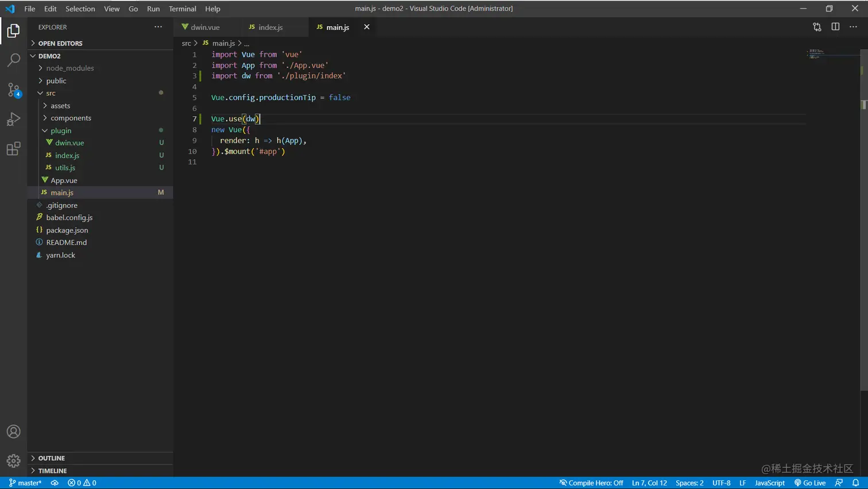Change indentation via Spaces: 2
The width and height of the screenshot is (868, 489).
[x=689, y=483]
